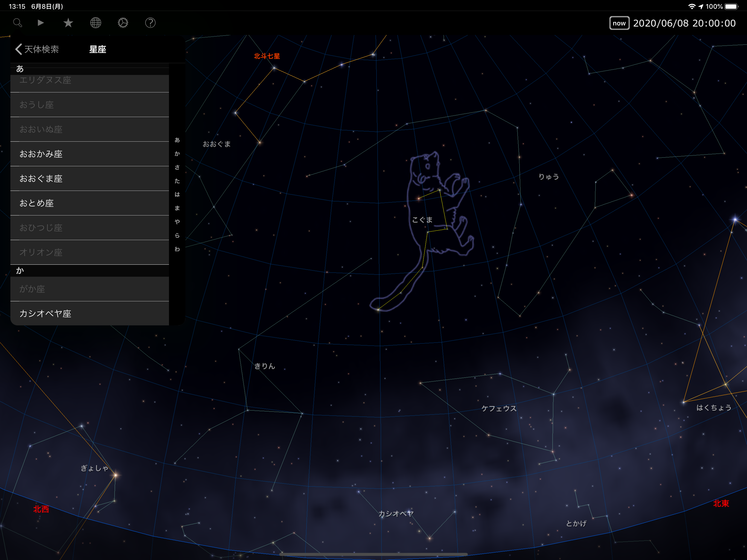Tap the status bar clock 13:15

[17, 6]
